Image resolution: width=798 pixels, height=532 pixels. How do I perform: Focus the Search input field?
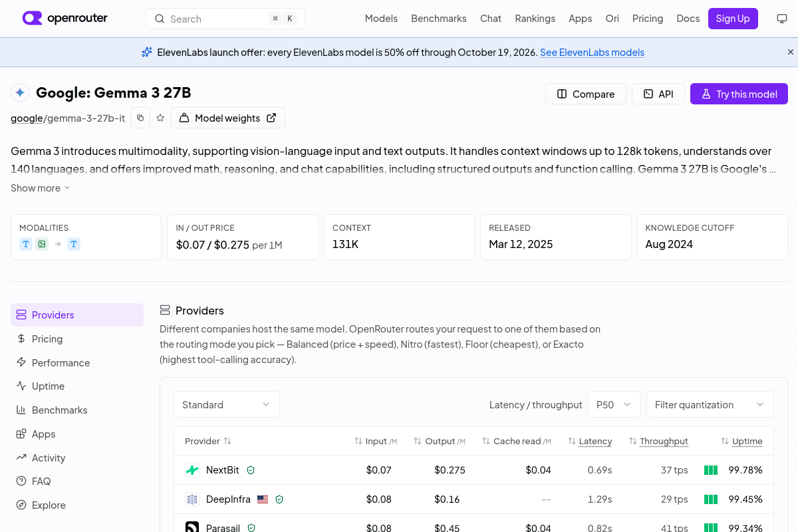point(225,19)
